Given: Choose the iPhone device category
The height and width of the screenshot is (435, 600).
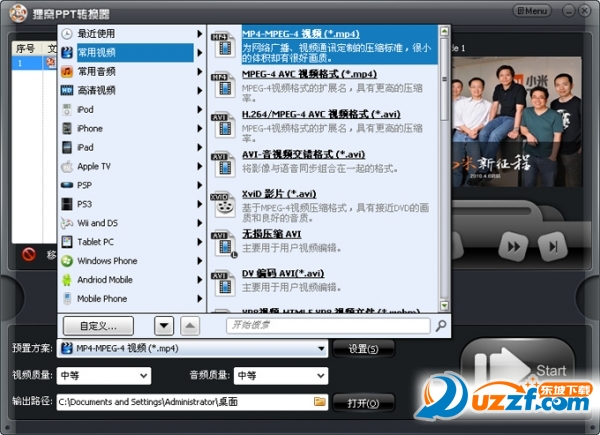Looking at the screenshot, I should pos(132,128).
